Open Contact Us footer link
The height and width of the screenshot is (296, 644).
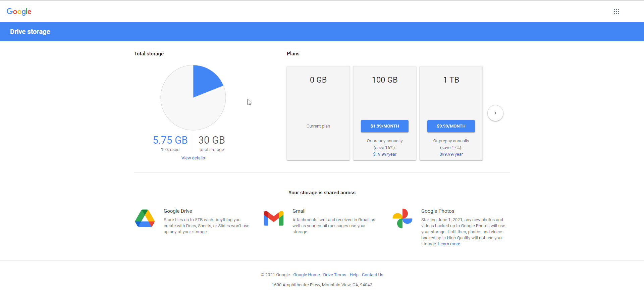(x=372, y=275)
